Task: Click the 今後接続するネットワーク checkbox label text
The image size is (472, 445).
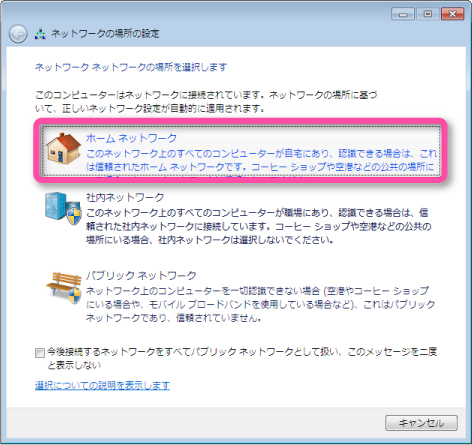Action: point(242,358)
